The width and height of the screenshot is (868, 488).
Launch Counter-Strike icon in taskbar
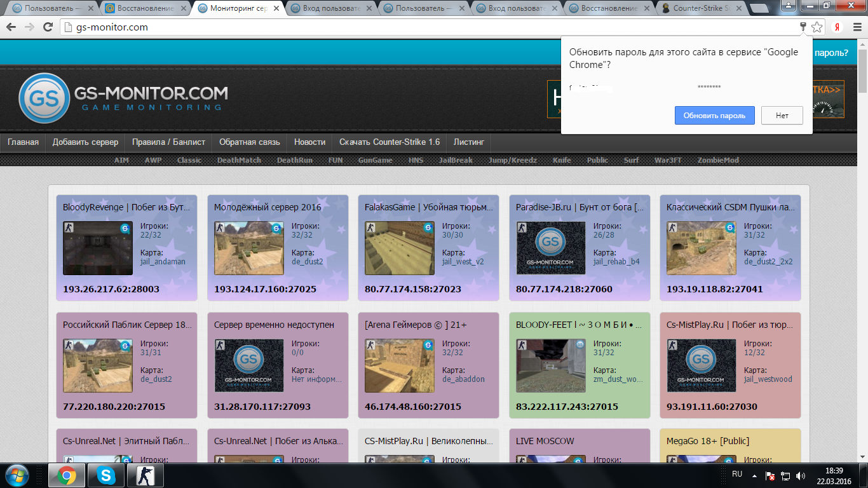pyautogui.click(x=146, y=475)
